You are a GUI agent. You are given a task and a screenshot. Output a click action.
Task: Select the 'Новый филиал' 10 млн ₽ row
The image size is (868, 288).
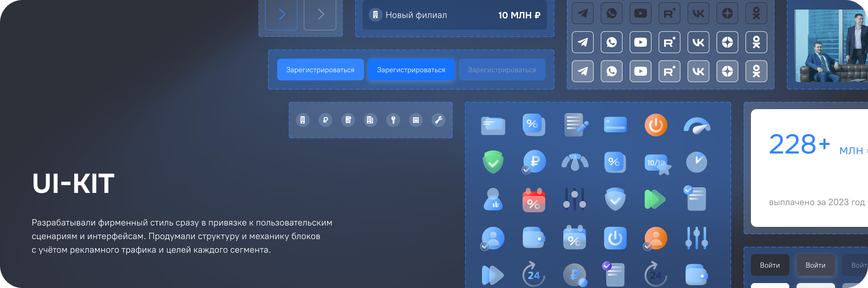pos(454,15)
